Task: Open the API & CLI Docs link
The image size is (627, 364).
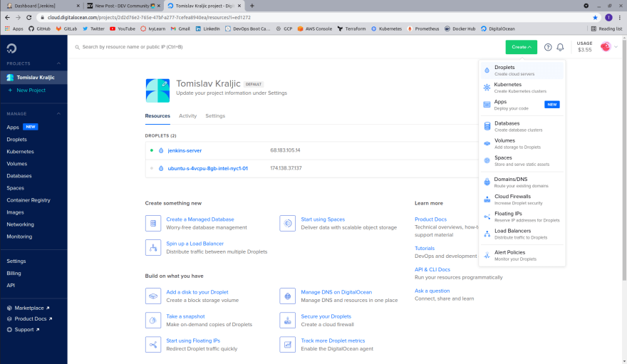Action: coord(432,270)
